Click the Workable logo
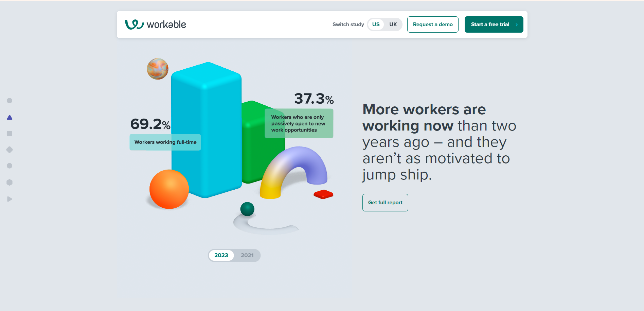 point(156,24)
